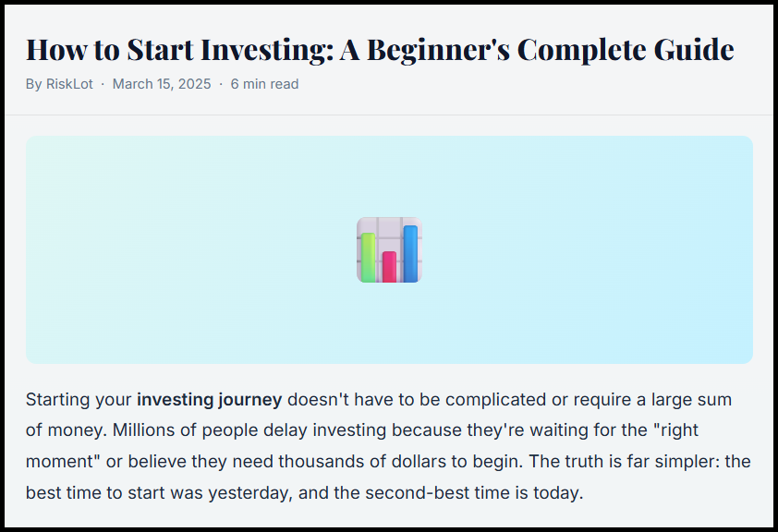Click the word 'Beginner's' in the headline
Screen dimensions: 778x532
tap(438, 51)
